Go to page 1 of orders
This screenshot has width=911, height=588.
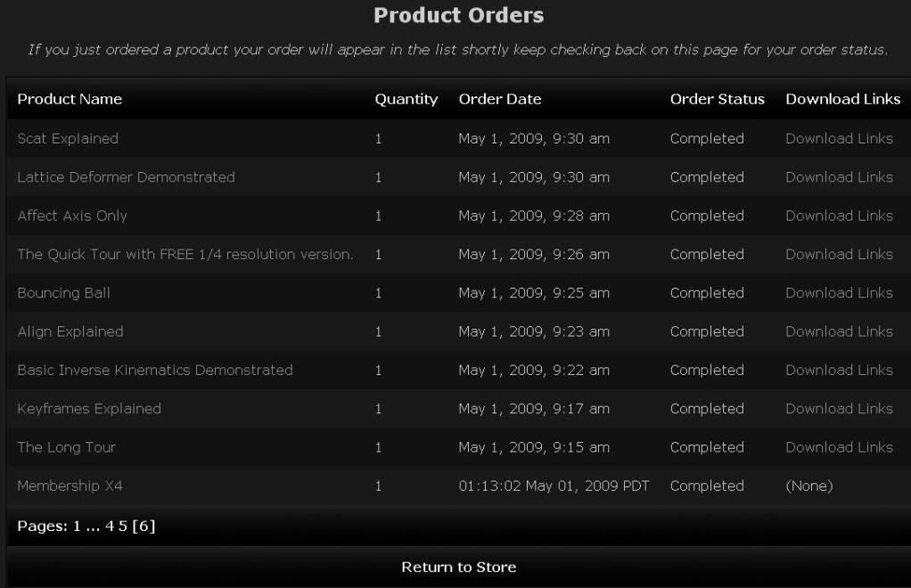point(78,527)
